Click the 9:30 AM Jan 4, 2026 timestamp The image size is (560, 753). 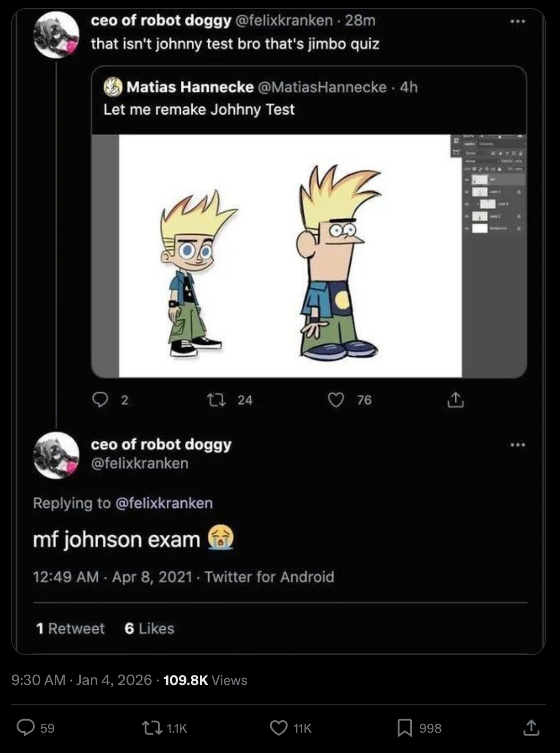coord(82,680)
